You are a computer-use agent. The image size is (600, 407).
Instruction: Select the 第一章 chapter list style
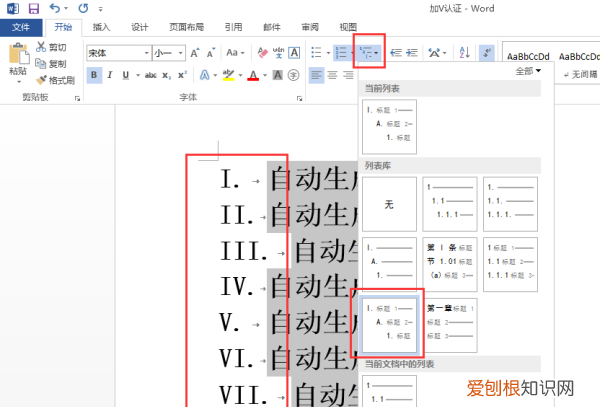(x=450, y=325)
